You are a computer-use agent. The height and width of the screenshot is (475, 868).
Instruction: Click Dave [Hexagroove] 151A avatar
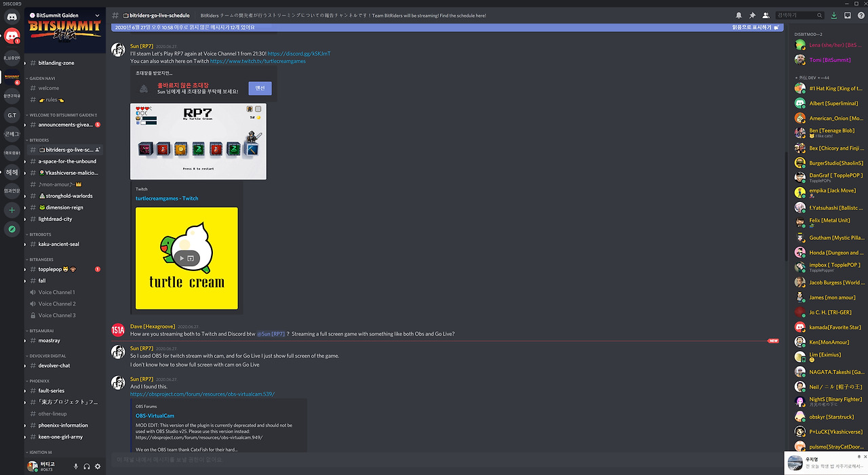pos(118,330)
